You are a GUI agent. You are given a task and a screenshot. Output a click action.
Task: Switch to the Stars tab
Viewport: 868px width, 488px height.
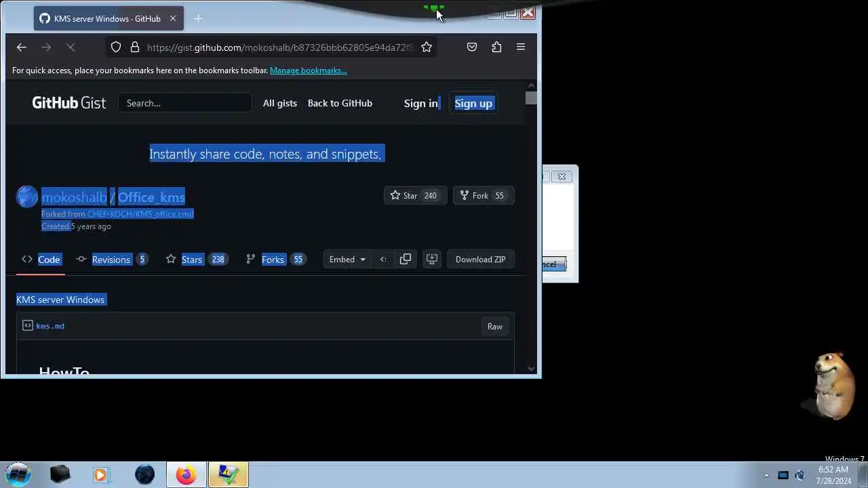[x=196, y=260]
